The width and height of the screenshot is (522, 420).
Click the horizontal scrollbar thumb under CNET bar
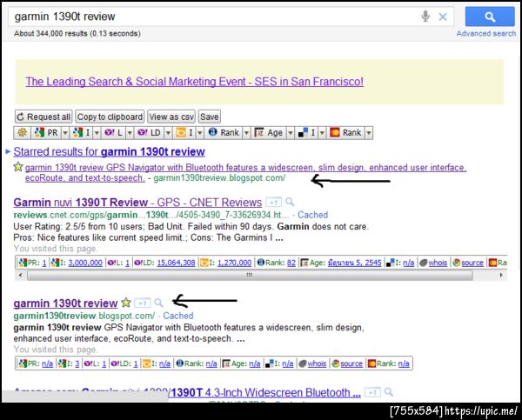coord(250,276)
